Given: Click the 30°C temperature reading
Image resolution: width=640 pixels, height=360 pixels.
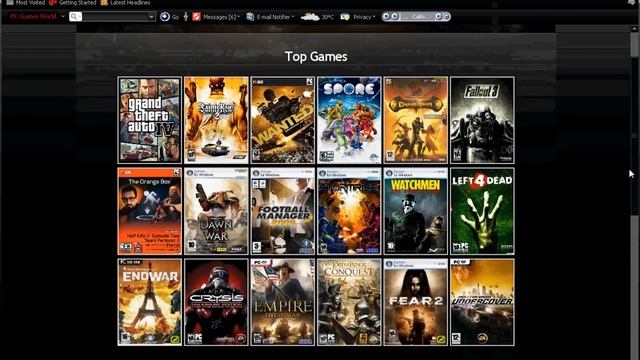Looking at the screenshot, I should coord(327,17).
